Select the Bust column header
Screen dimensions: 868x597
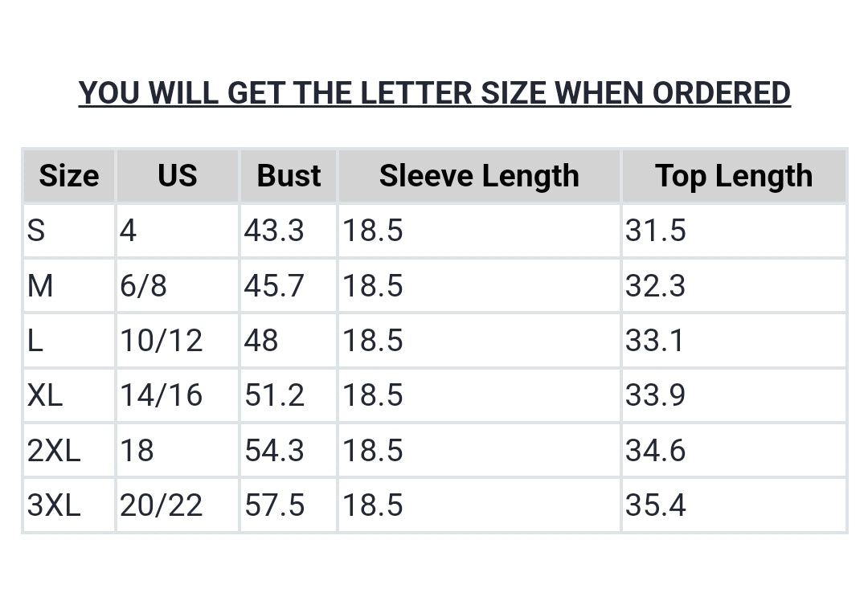(x=289, y=176)
